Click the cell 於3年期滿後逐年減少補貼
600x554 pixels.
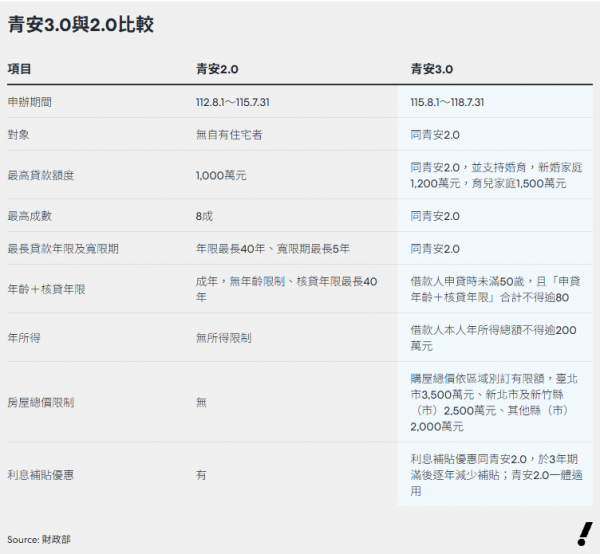pos(497,475)
